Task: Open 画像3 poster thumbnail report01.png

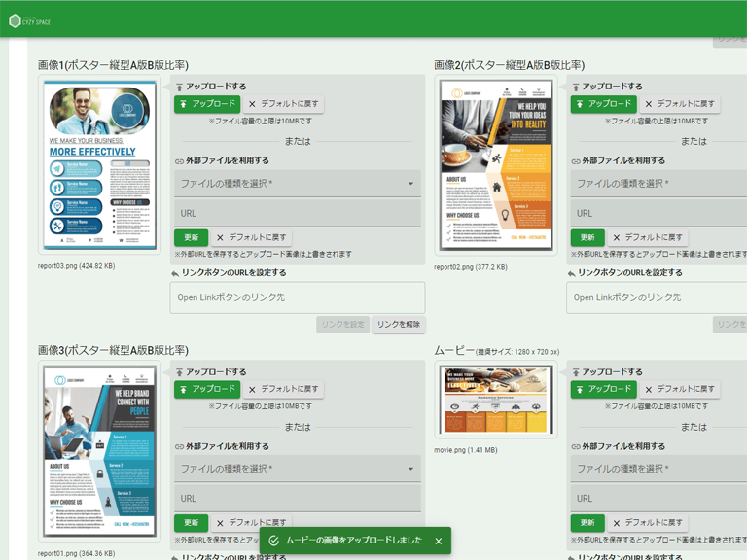Action: click(99, 451)
